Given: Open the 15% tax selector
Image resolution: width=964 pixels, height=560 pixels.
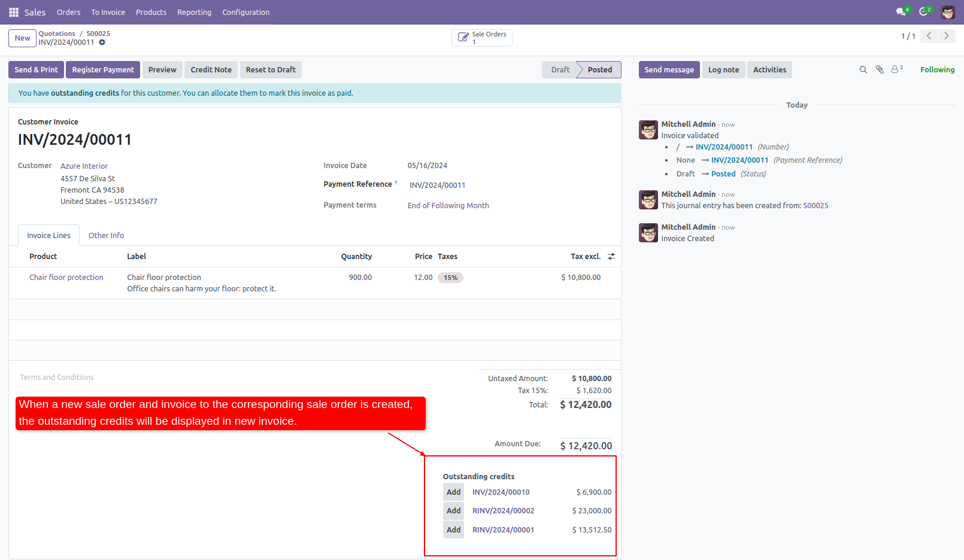Looking at the screenshot, I should tap(451, 277).
